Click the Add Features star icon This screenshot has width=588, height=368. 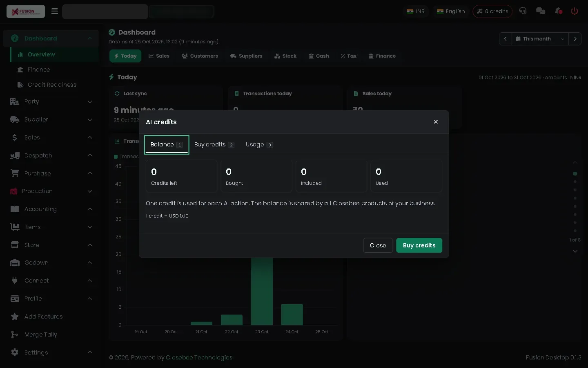pyautogui.click(x=15, y=316)
